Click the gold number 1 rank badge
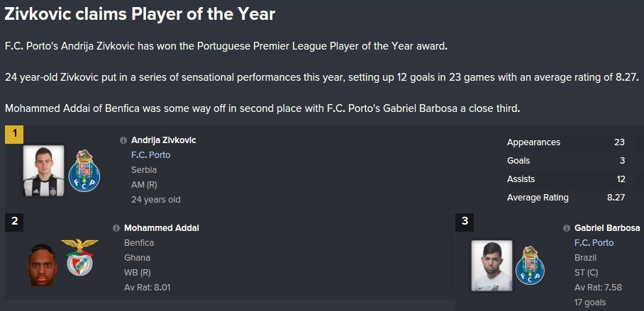The image size is (644, 311). click(x=14, y=134)
